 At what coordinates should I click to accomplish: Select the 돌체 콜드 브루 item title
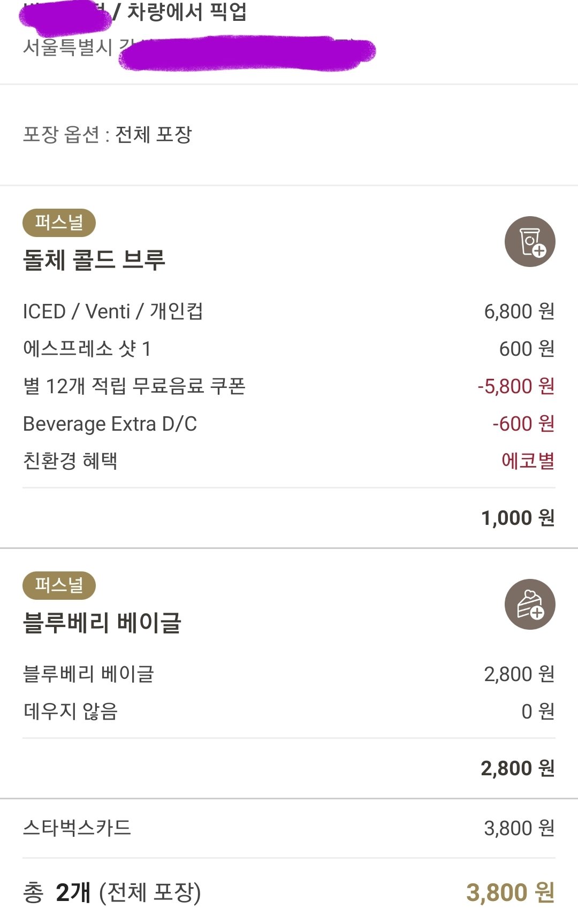point(94,260)
